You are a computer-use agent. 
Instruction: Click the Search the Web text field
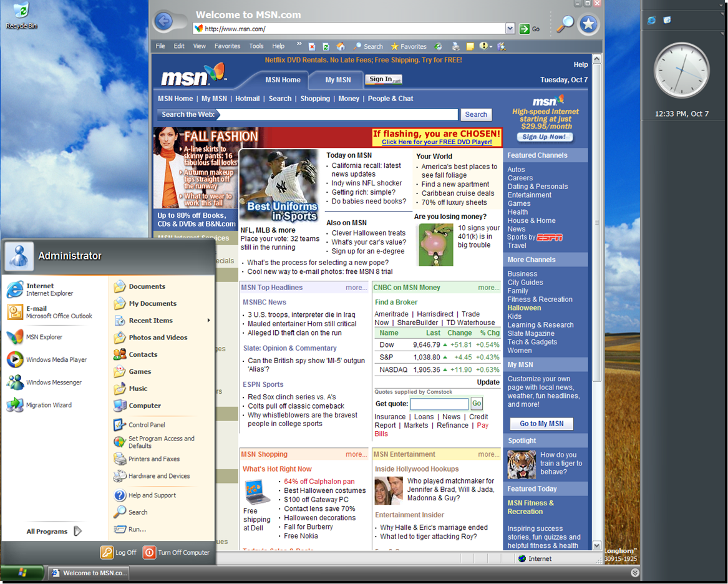[339, 114]
